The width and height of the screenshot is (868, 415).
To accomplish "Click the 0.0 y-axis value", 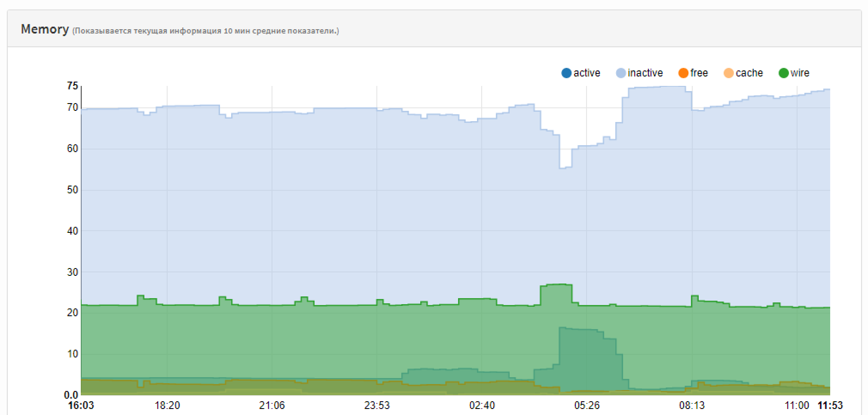I will (71, 395).
